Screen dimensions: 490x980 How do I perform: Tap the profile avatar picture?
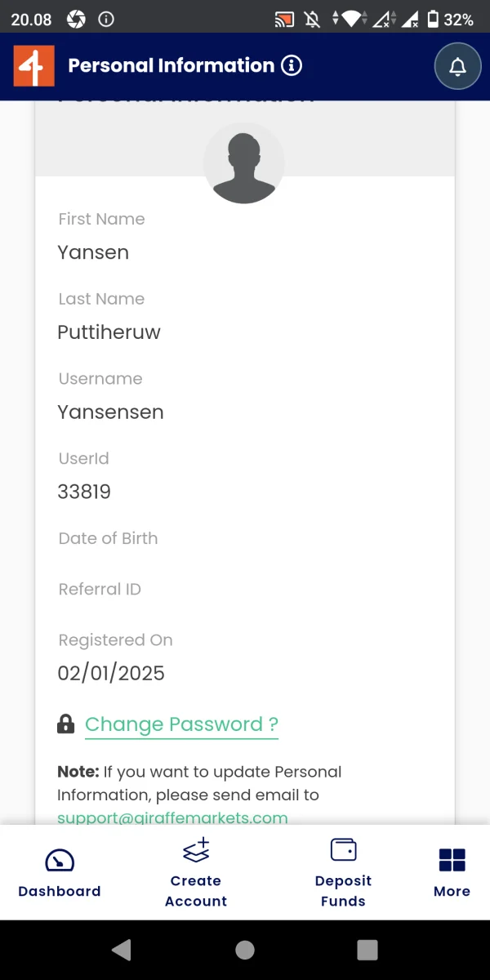244,163
